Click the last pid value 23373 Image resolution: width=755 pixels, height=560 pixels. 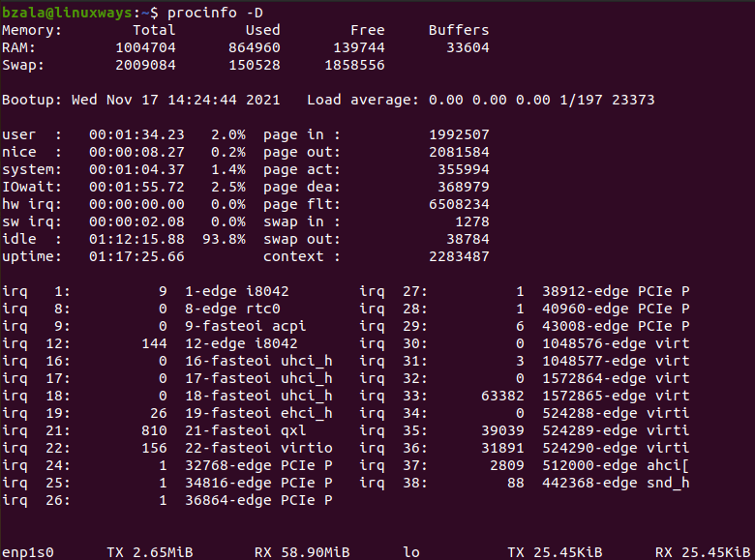coord(633,100)
